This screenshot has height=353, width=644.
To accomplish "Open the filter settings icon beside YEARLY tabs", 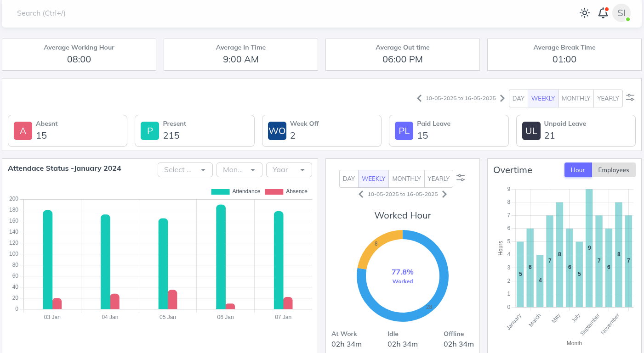I will [x=630, y=97].
